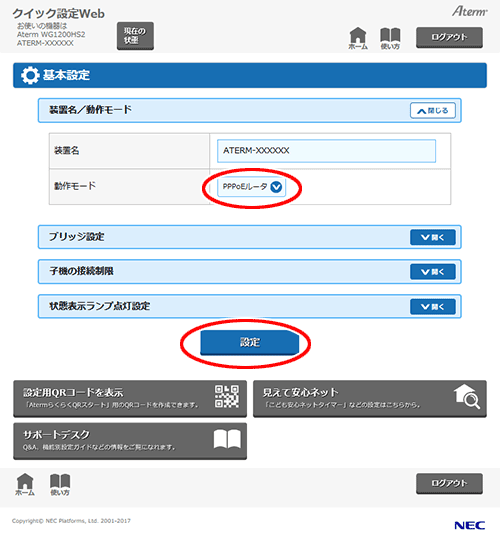Click the 基本設定 heading bar
Screen dimensions: 500x538
point(250,75)
